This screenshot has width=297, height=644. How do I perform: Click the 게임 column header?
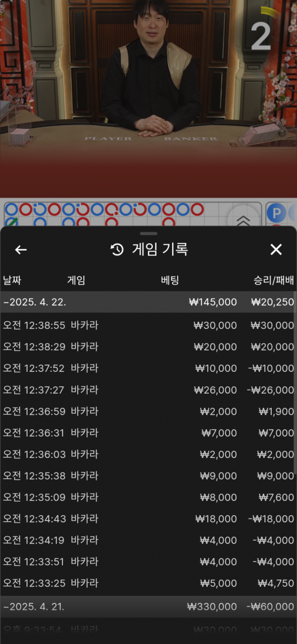coord(76,280)
